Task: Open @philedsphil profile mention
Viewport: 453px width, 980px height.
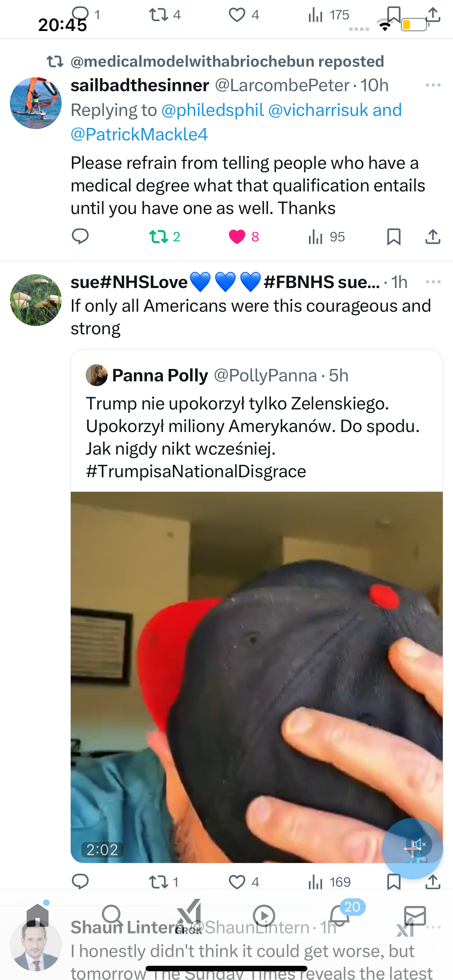Action: 212,110
